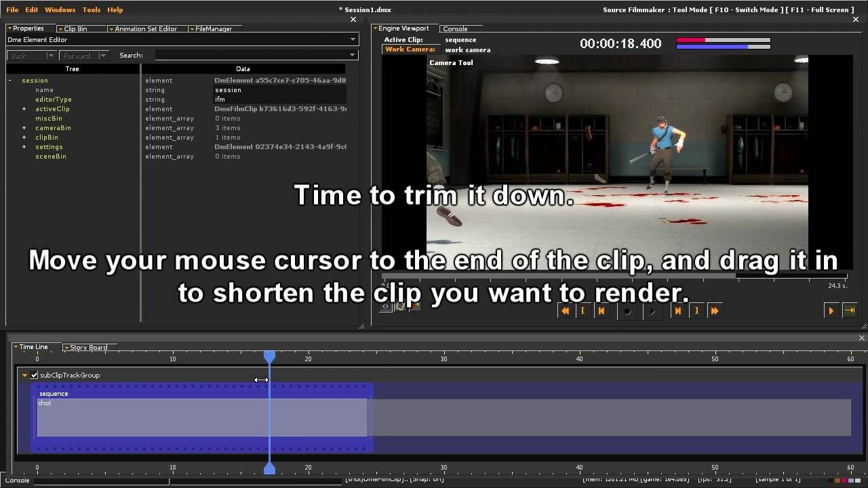This screenshot has width=868, height=488.
Task: Click the Work Camera label button
Action: (410, 49)
